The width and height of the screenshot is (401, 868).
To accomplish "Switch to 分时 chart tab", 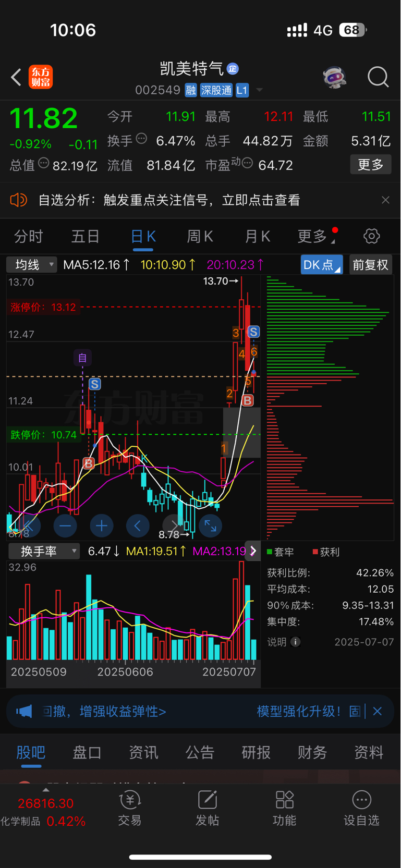I will [28, 237].
